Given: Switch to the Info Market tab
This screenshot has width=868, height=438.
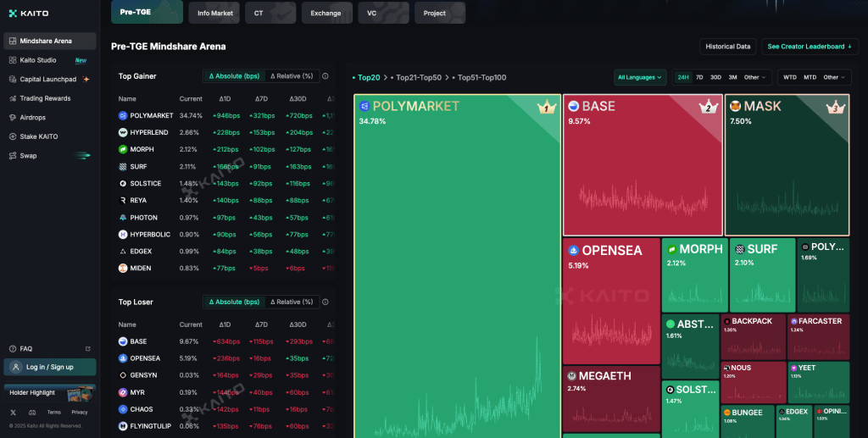Looking at the screenshot, I should click(x=214, y=13).
